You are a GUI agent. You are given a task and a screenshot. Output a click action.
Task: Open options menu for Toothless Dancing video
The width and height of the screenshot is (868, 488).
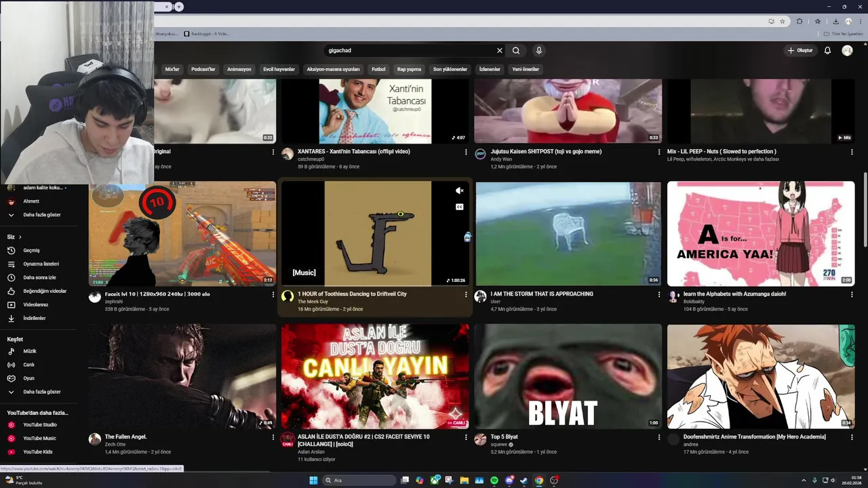[466, 295]
